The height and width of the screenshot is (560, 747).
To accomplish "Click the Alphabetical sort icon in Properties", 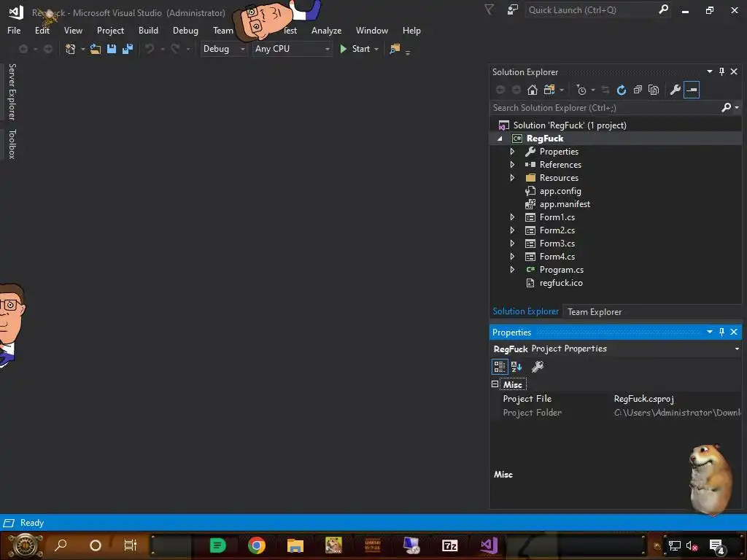I will coord(516,367).
